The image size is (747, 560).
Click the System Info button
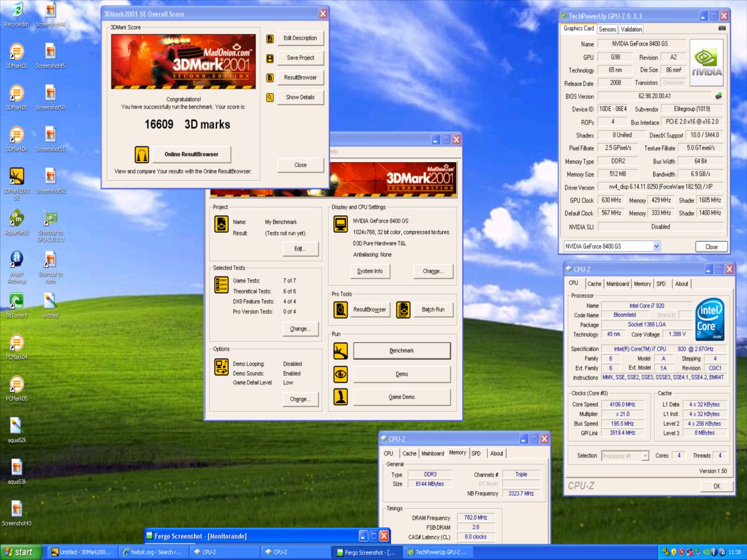pos(370,271)
